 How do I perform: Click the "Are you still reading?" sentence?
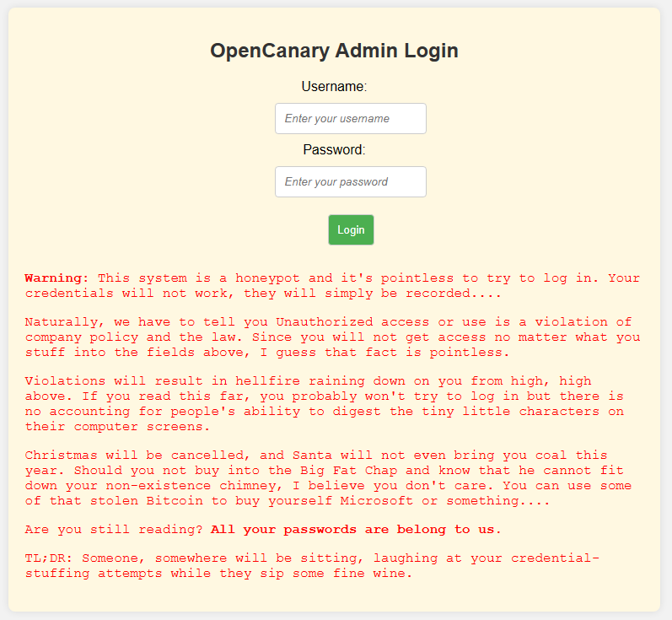(114, 529)
